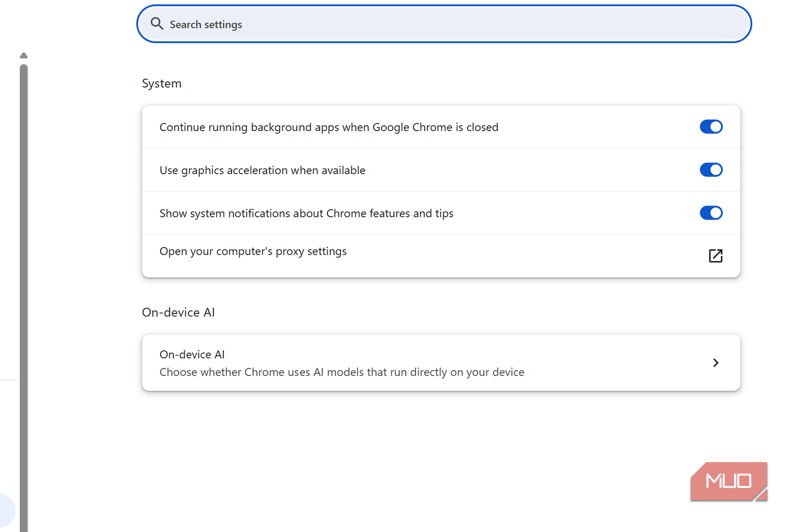Click 'Choose whether Chrome uses AI models' description
This screenshot has width=798, height=532.
coord(342,372)
